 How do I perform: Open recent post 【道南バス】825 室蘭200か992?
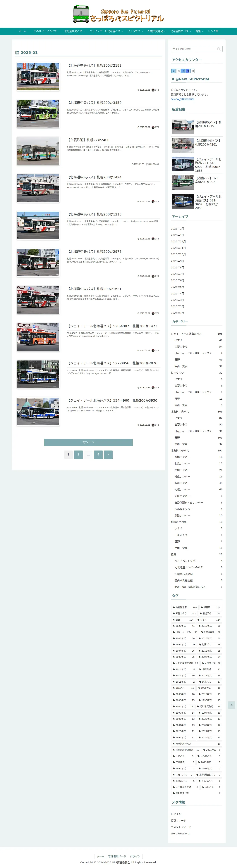click(197, 183)
